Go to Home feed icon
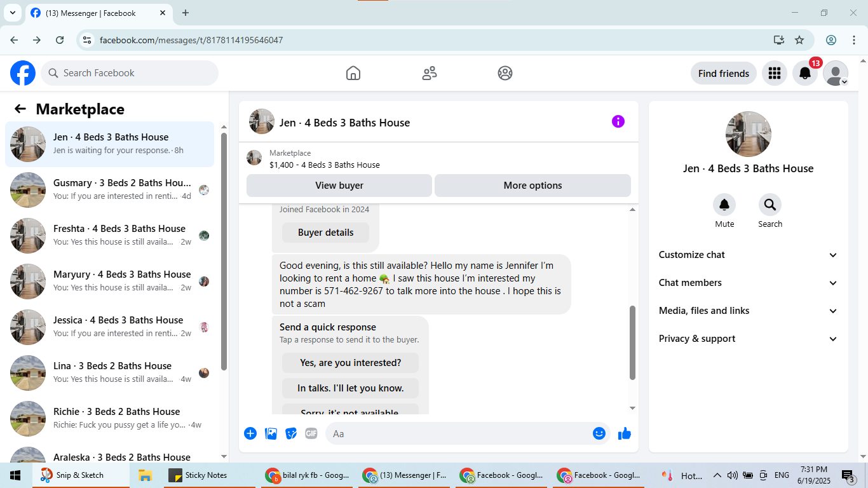Image resolution: width=868 pixels, height=488 pixels. coord(353,73)
